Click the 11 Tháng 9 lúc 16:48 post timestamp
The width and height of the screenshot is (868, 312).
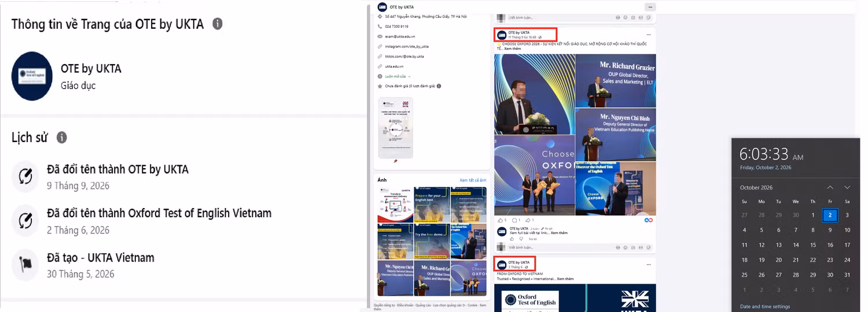[522, 37]
